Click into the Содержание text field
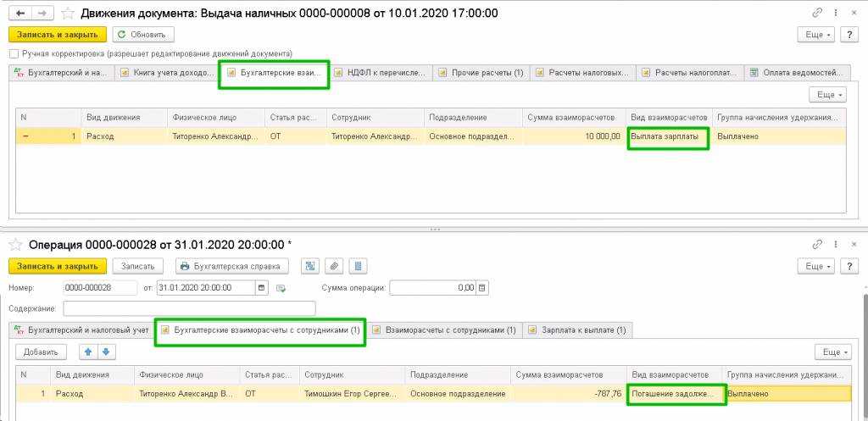Image resolution: width=868 pixels, height=421 pixels. pyautogui.click(x=189, y=308)
